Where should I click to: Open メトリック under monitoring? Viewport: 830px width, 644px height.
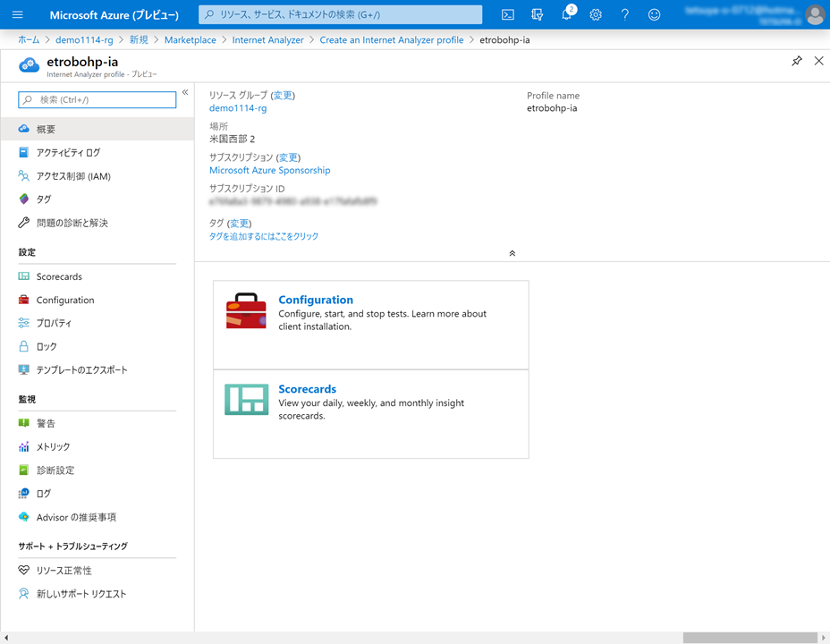[53, 446]
